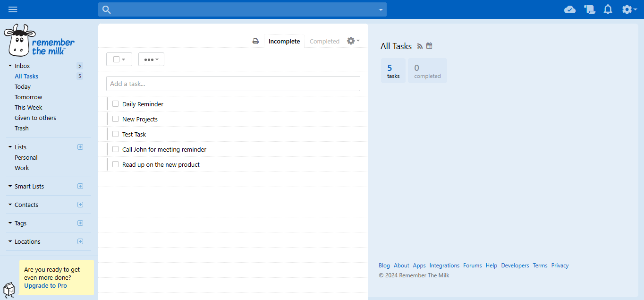Open the more actions ellipsis dropdown
The width and height of the screenshot is (644, 300).
[151, 59]
